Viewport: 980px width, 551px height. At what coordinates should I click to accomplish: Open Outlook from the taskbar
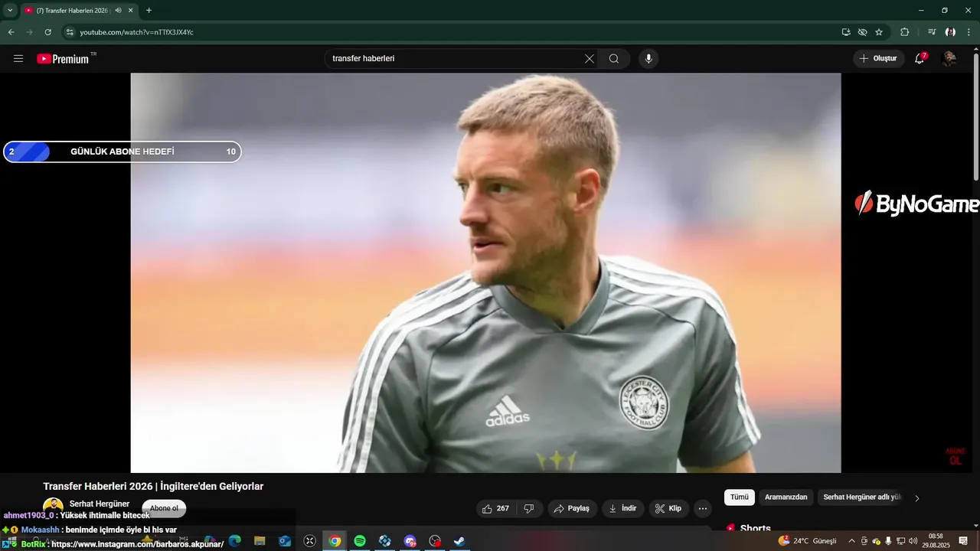[x=285, y=541]
